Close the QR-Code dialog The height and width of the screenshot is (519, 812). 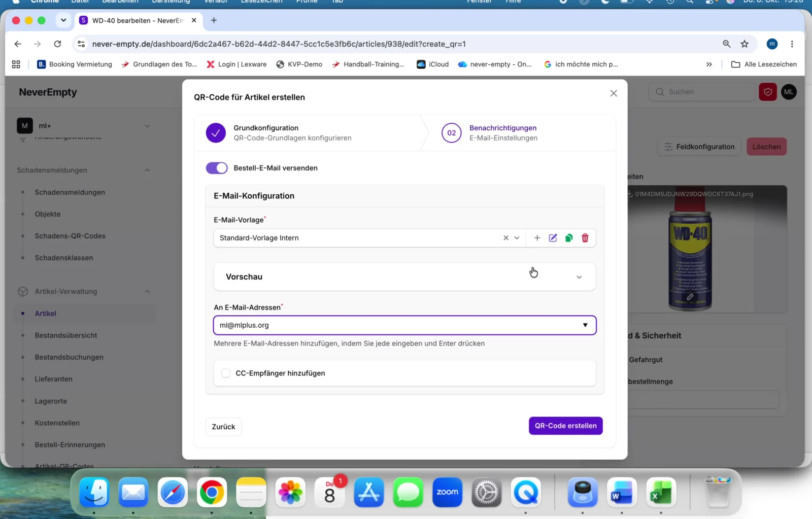[614, 93]
